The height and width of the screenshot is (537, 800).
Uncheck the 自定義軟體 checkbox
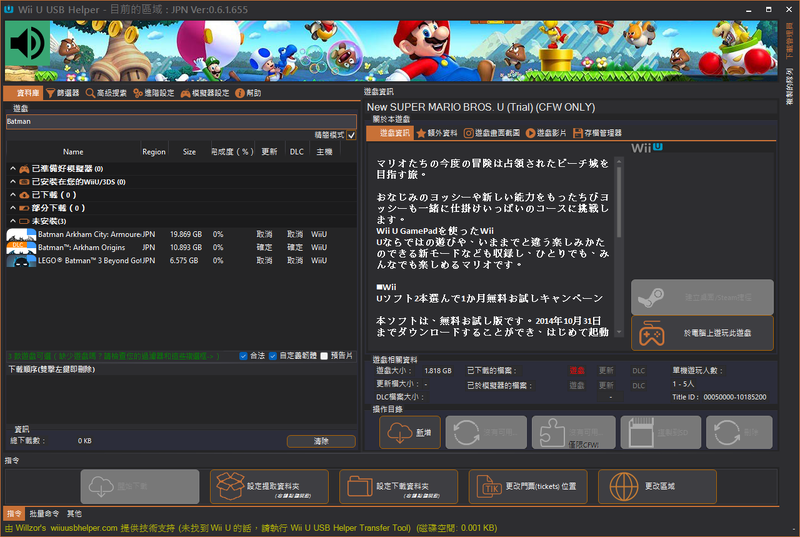[273, 356]
